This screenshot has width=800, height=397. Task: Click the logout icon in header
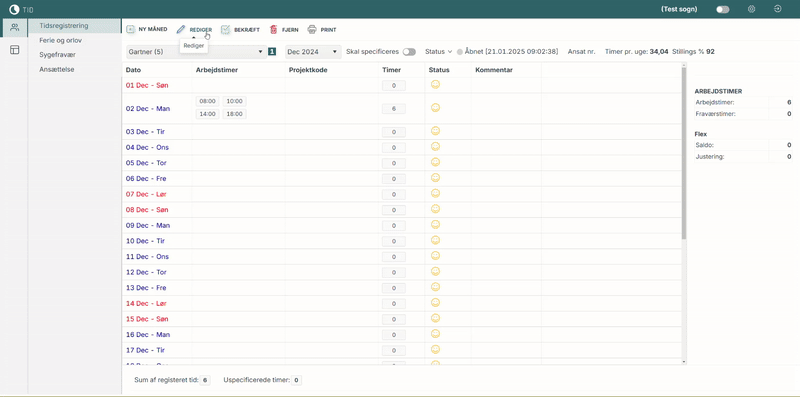[x=777, y=9]
